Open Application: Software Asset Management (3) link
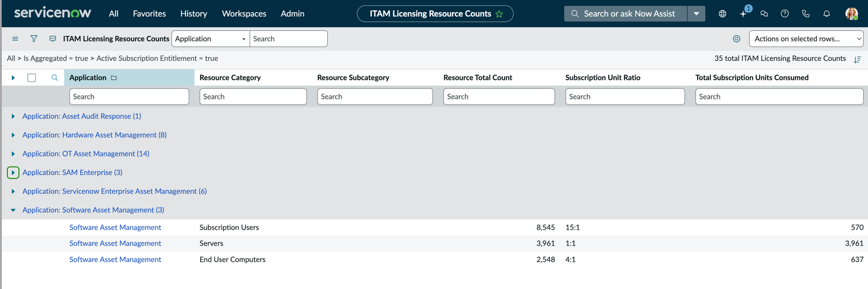 point(93,210)
